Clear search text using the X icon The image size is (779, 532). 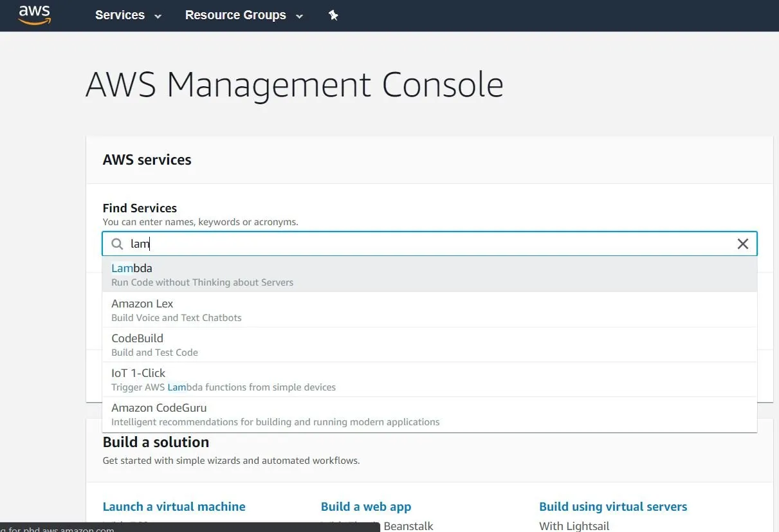pyautogui.click(x=743, y=244)
